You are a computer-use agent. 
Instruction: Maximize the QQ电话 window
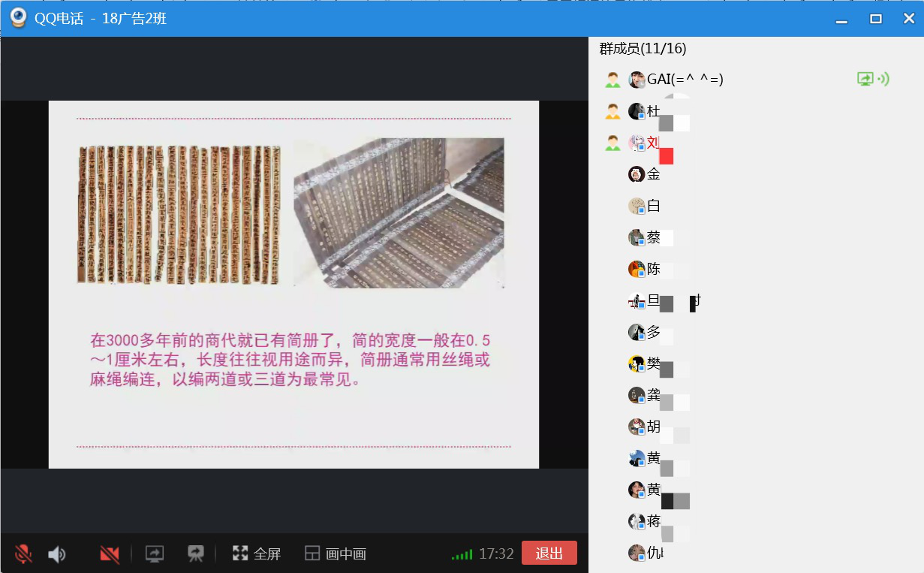875,19
